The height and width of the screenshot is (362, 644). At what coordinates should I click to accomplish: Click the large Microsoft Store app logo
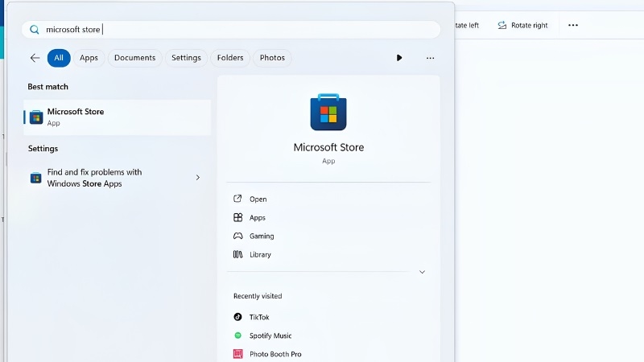point(328,112)
